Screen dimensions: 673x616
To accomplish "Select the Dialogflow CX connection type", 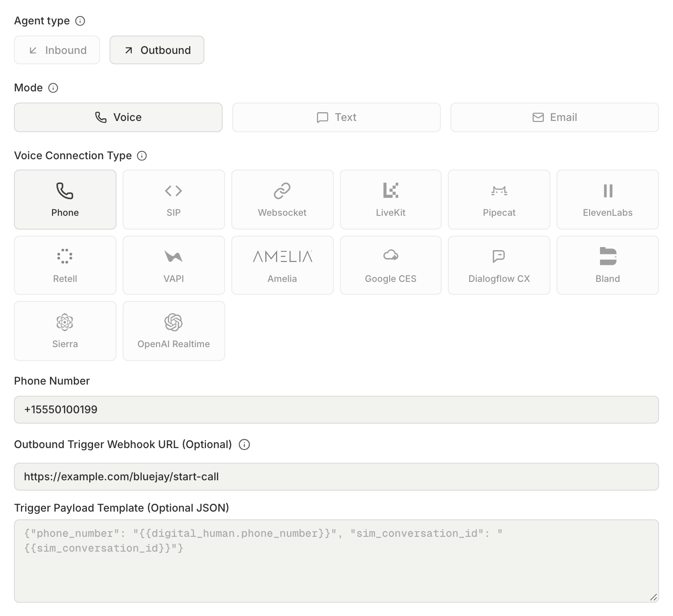I will pyautogui.click(x=499, y=265).
